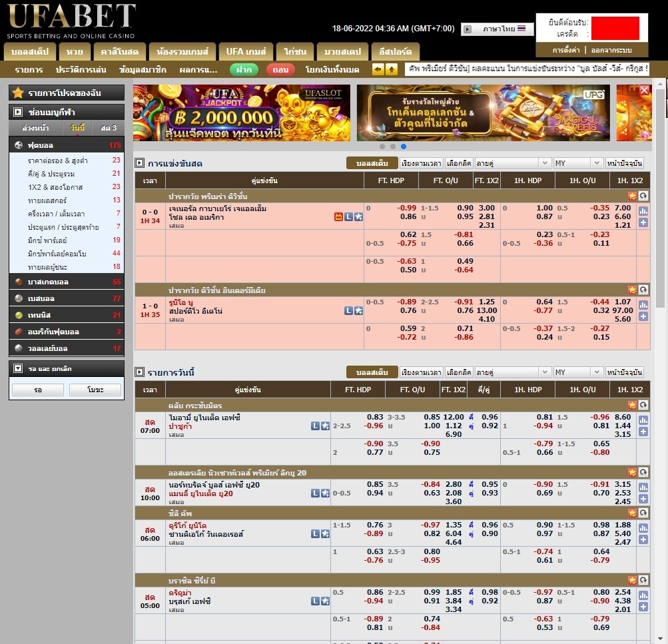Image resolution: width=668 pixels, height=644 pixels.
Task: Click the live TV icon for General Caballero match
Action: 338,216
